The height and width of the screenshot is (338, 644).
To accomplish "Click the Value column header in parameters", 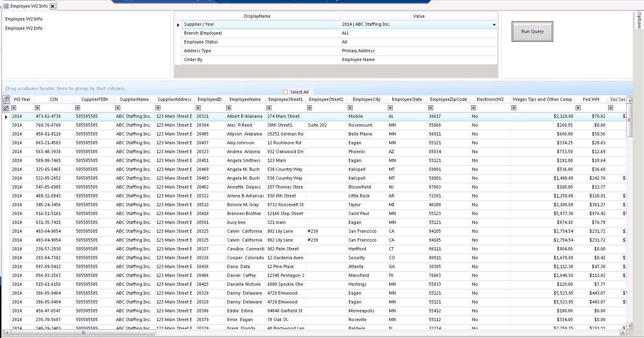I will 419,16.
